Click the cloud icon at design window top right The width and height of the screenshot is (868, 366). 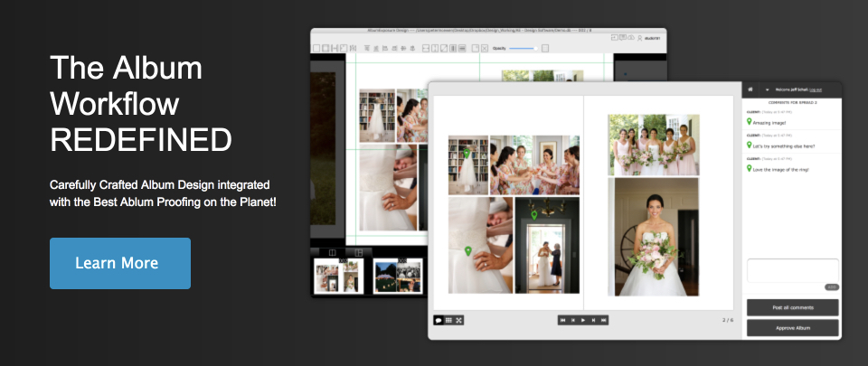[630, 38]
